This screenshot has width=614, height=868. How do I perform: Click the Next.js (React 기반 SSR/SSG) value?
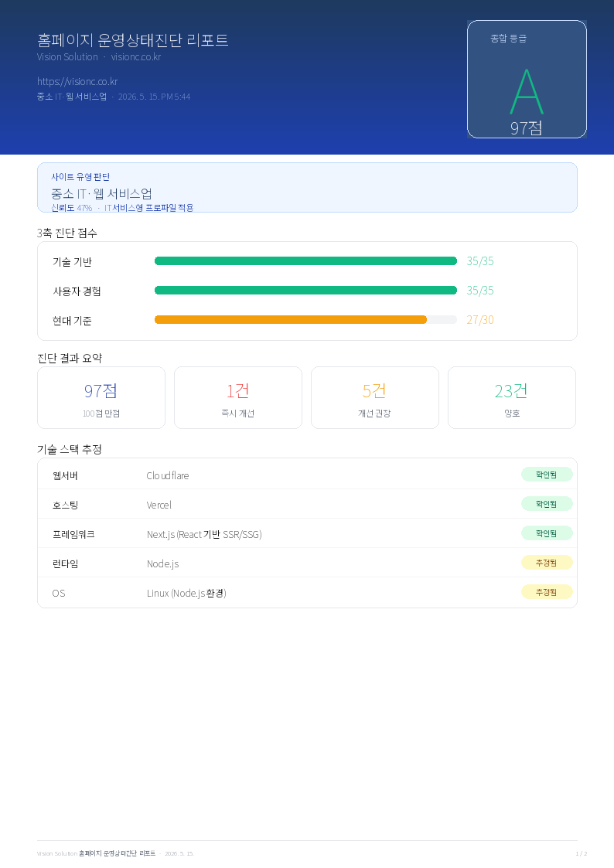tap(204, 534)
